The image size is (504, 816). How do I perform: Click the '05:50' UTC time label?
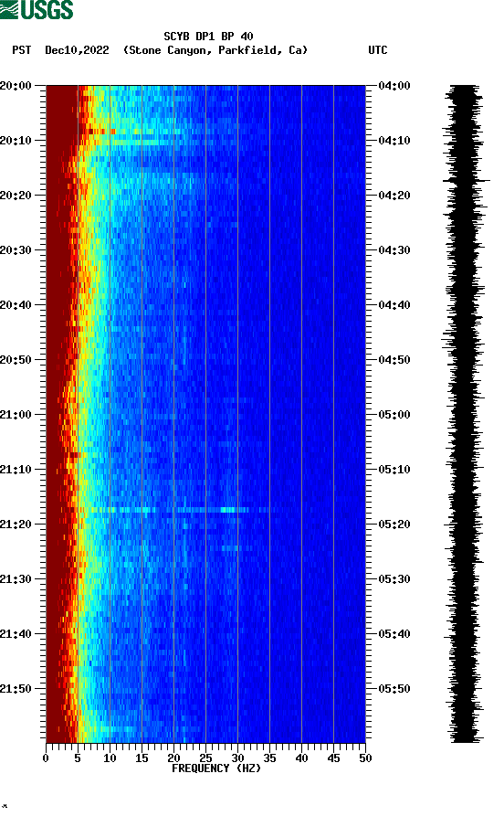tap(394, 688)
